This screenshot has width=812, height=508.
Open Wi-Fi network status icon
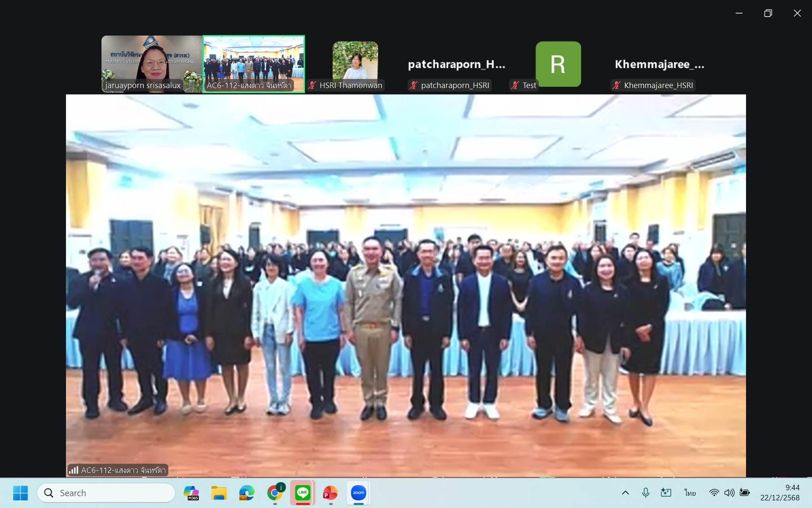(x=714, y=493)
